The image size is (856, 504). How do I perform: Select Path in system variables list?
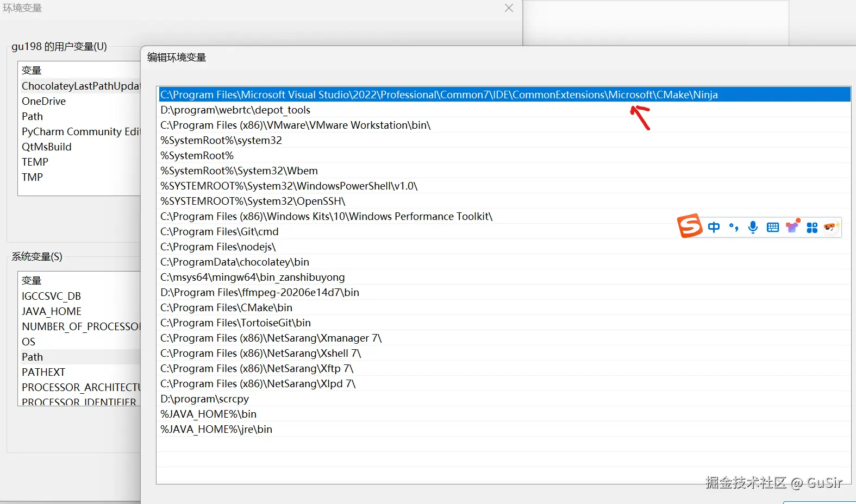click(80, 357)
